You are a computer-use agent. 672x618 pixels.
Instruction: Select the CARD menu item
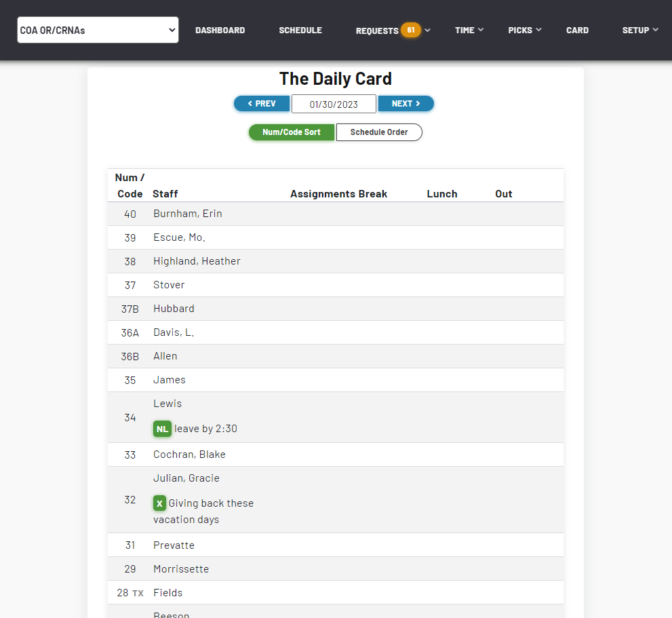[x=577, y=30]
